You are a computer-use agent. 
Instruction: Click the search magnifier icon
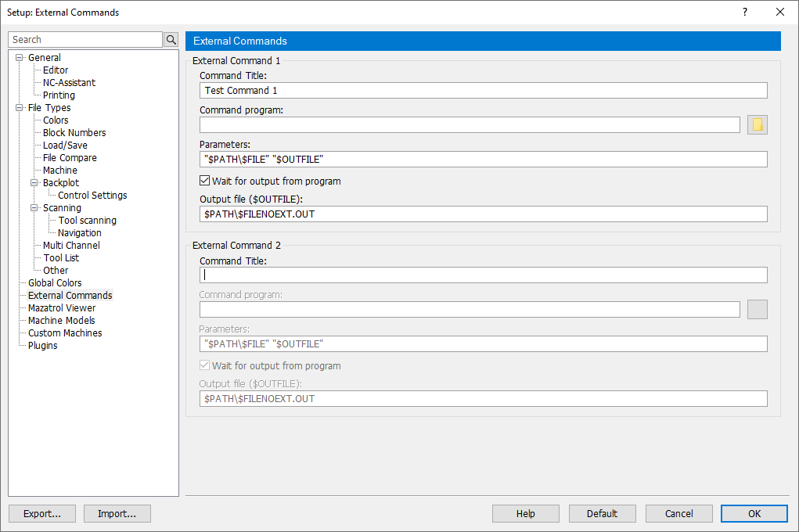171,39
